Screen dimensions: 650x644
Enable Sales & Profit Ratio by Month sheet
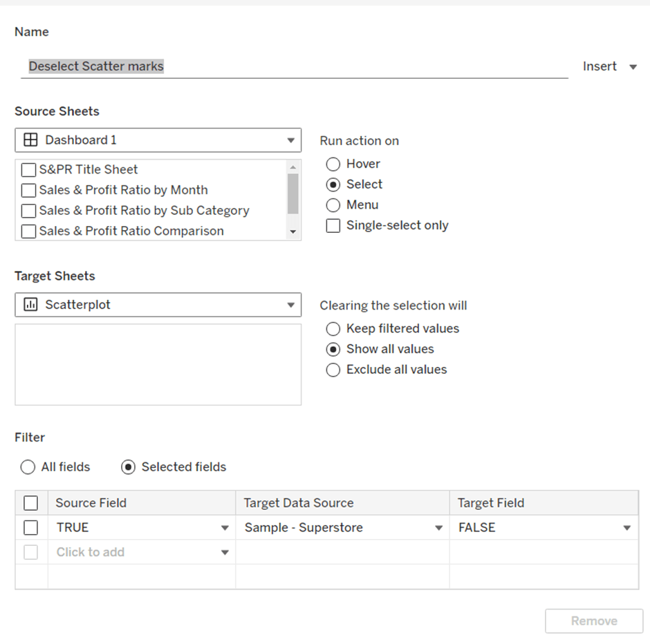28,190
